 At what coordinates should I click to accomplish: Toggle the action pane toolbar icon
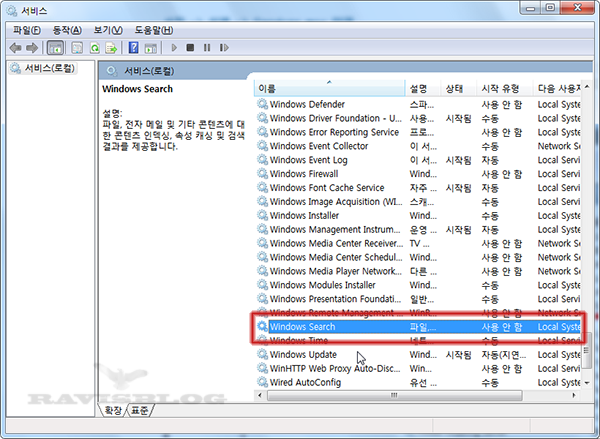(151, 48)
